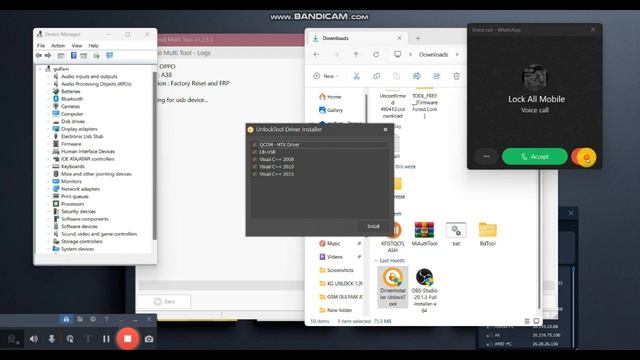The width and height of the screenshot is (640, 360).
Task: Open Bandicam output folder icon
Action: (x=80, y=320)
